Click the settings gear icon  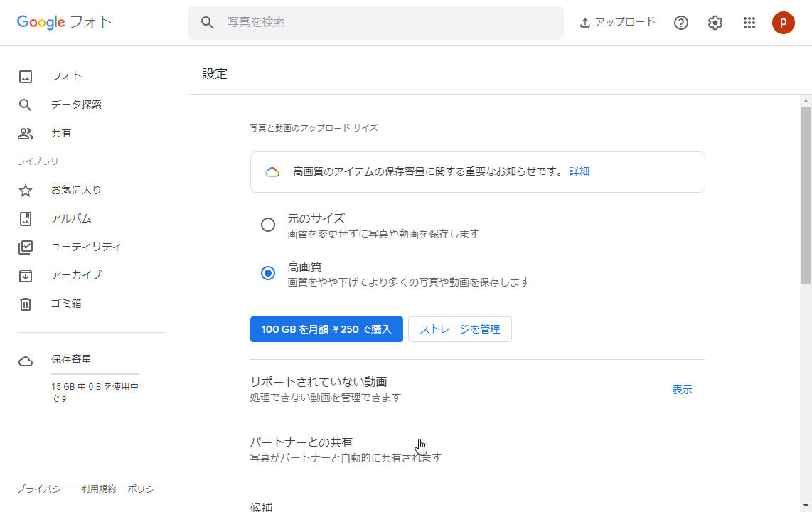715,22
